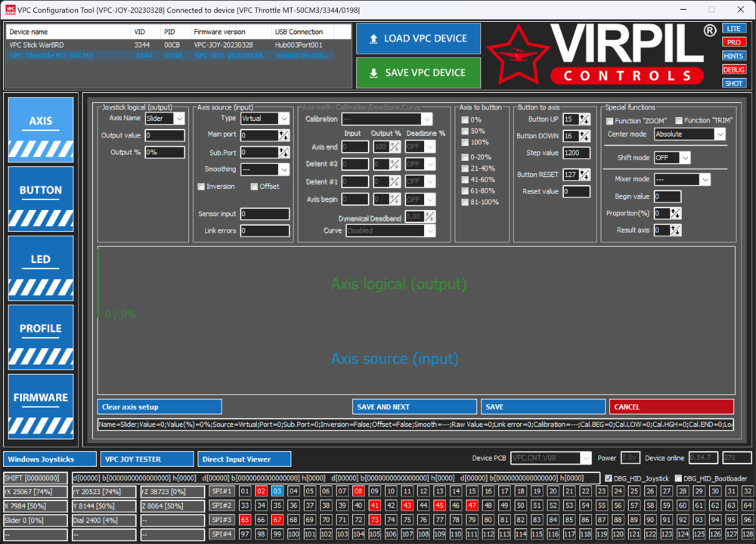Check the Axis to button 100% box

[465, 142]
